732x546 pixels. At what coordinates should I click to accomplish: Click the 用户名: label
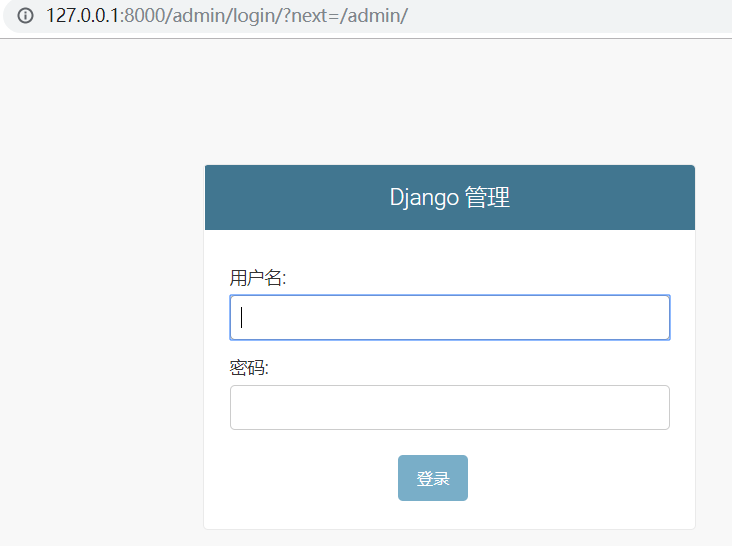(x=258, y=278)
